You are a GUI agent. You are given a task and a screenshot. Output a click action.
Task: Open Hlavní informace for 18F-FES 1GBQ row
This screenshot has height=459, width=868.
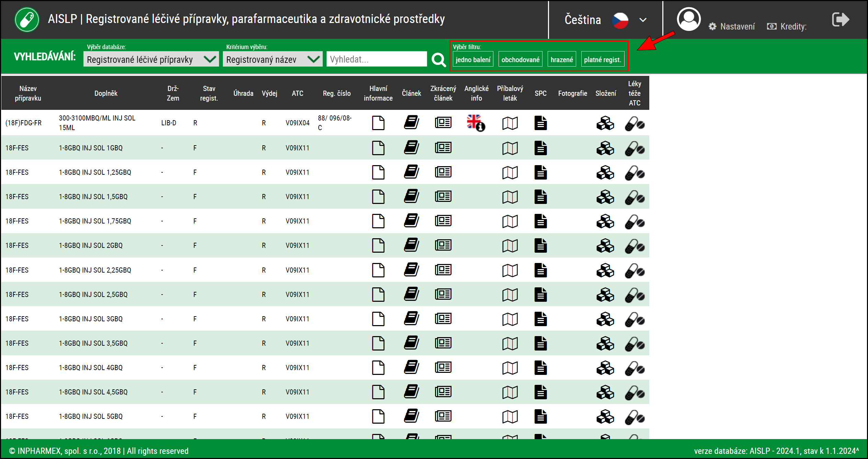(378, 148)
